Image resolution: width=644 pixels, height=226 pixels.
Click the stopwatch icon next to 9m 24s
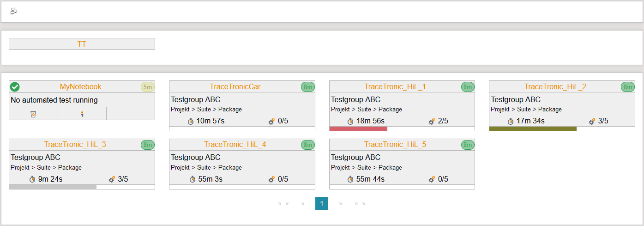pos(32,179)
